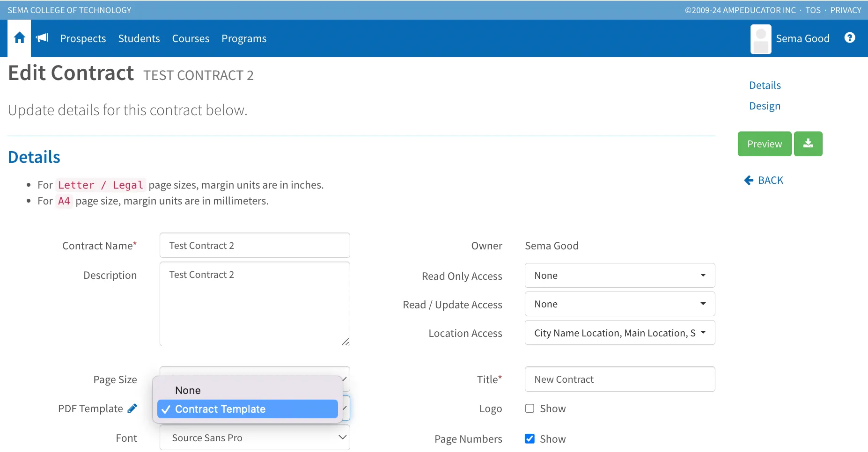Edit PDF Template via pencil icon
This screenshot has width=868, height=452.
[x=132, y=408]
